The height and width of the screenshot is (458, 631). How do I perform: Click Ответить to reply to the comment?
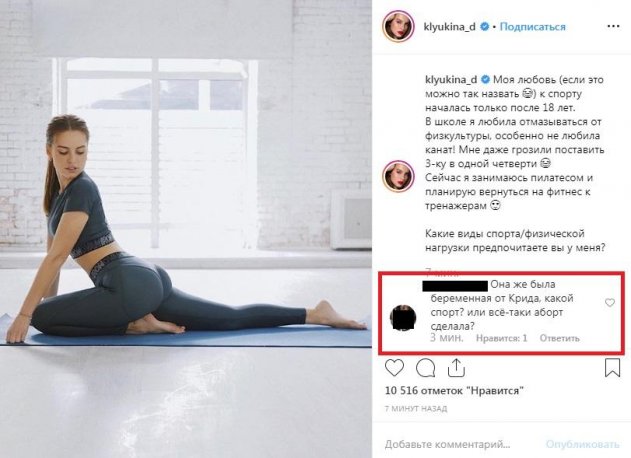pos(560,338)
